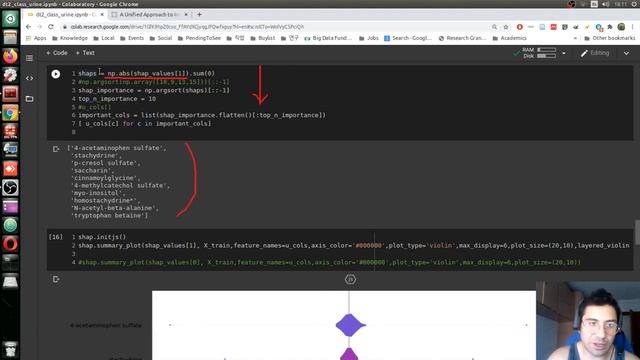
Task: Go back in Chrome
Action: coord(28,27)
